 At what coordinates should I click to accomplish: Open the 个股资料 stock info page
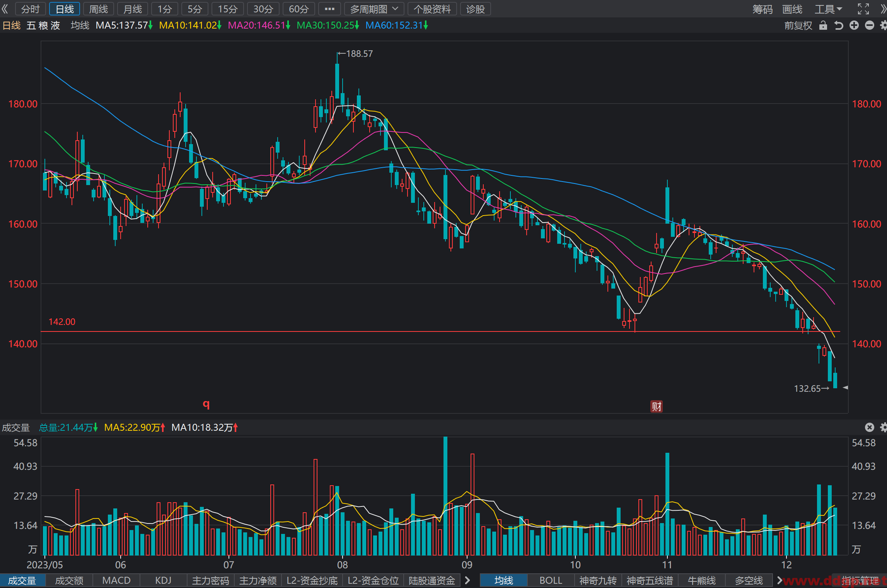pyautogui.click(x=432, y=9)
